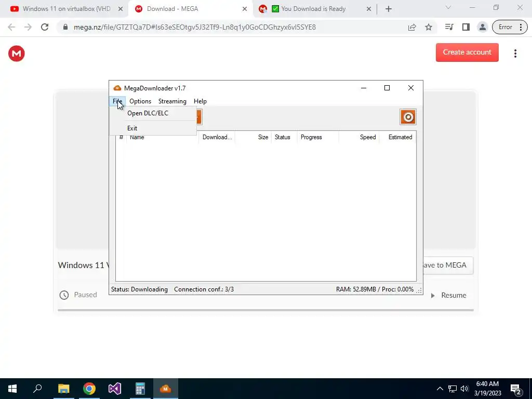
Task: Click the browser forward arrow
Action: pos(28,27)
